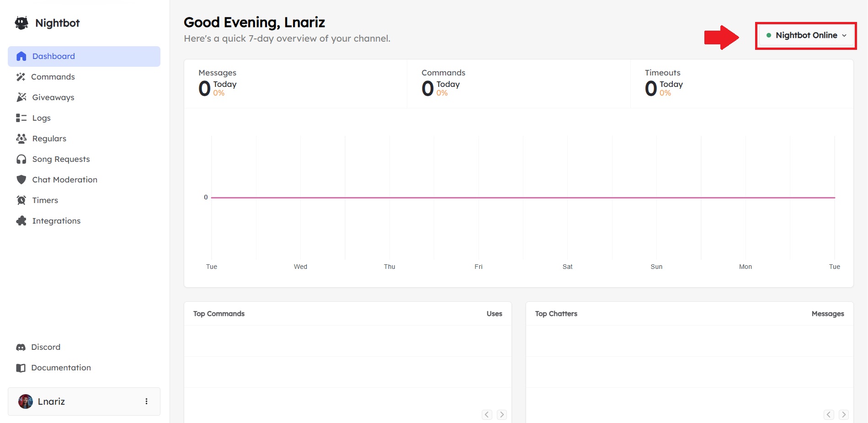Open the Chat Moderation sidebar section
This screenshot has height=423, width=868.
click(x=84, y=180)
